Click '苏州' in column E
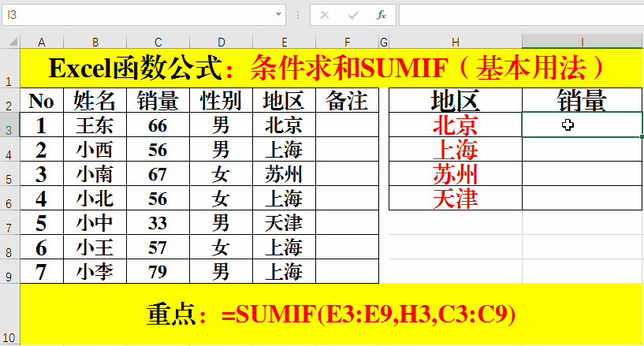The width and height of the screenshot is (644, 346). [x=285, y=173]
